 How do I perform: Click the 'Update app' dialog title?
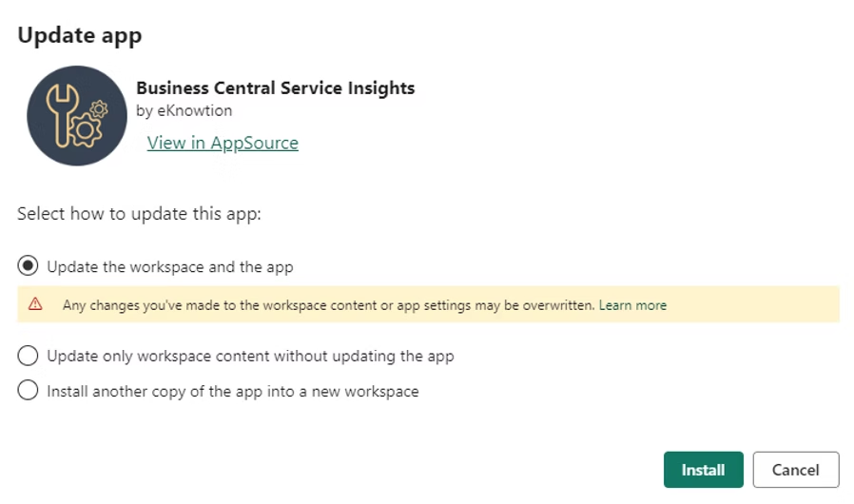click(80, 36)
